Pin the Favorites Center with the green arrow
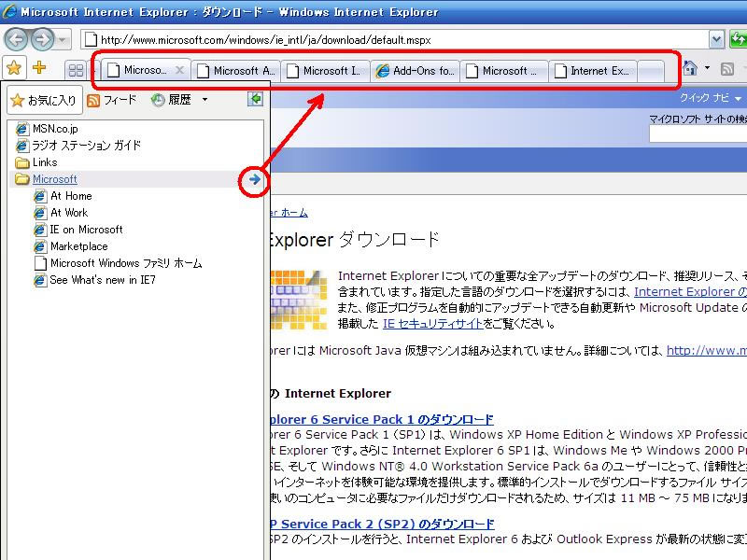747x560 pixels. [255, 99]
